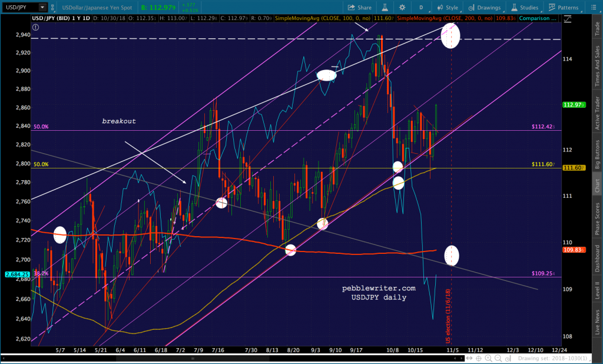Click the horizontal time scrollbar thumb

point(193,358)
